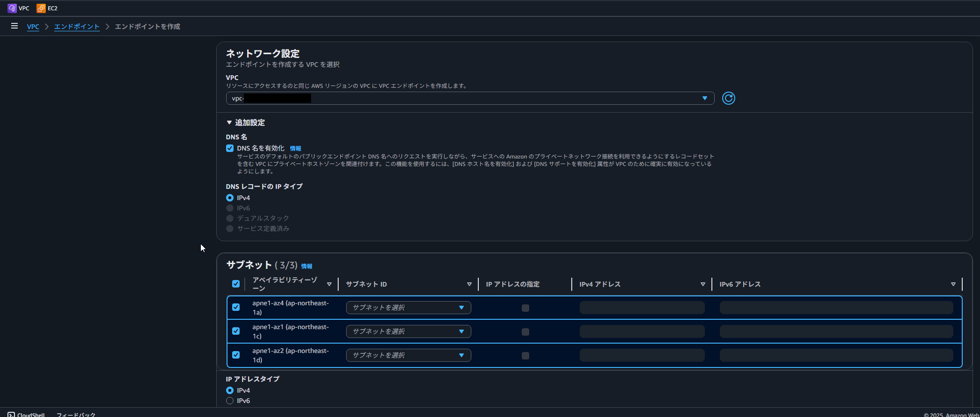This screenshot has width=980, height=417.
Task: Select IPv6 under IP アドレスタイプ
Action: pos(230,401)
